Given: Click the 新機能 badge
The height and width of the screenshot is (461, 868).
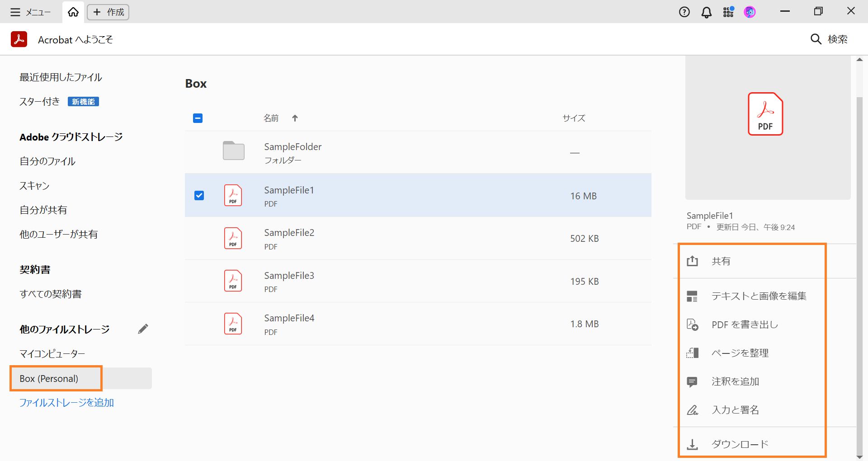Looking at the screenshot, I should [83, 102].
